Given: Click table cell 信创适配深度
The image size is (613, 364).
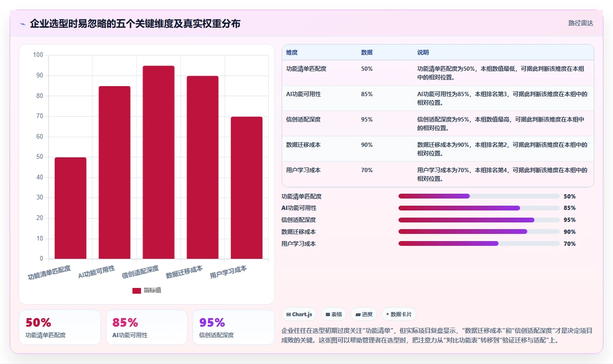Looking at the screenshot, I should point(303,120).
